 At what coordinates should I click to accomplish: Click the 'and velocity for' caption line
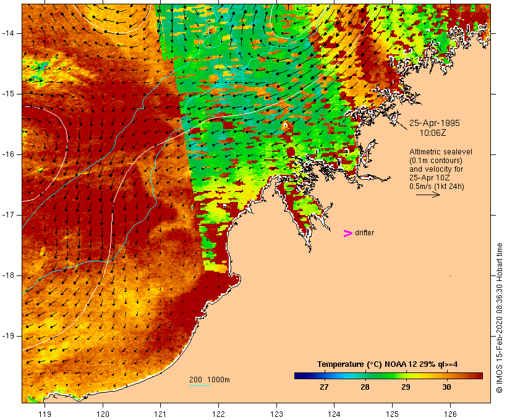click(x=436, y=169)
